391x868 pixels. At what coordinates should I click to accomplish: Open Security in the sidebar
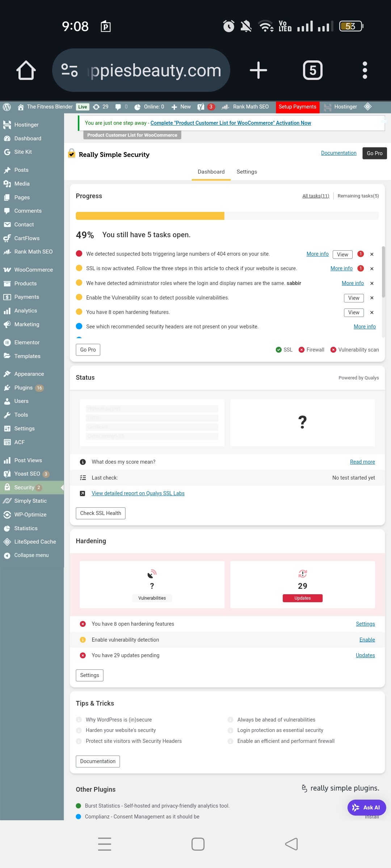[32, 488]
